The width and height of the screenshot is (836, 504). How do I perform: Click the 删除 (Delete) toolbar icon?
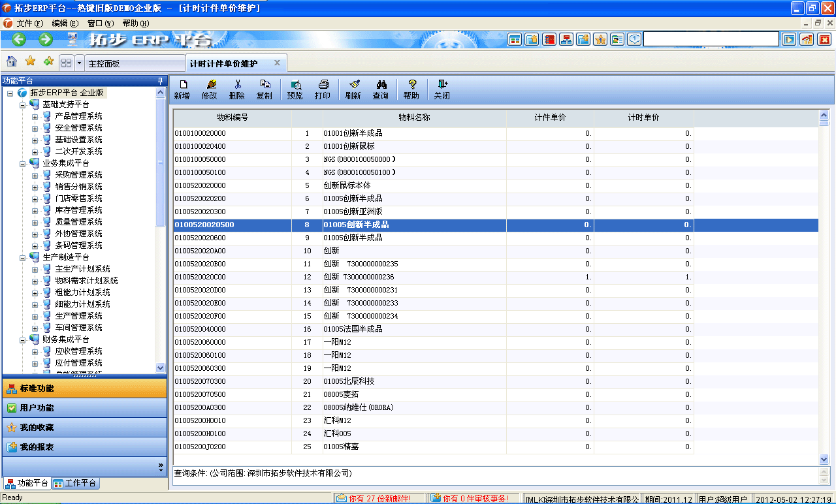[237, 89]
